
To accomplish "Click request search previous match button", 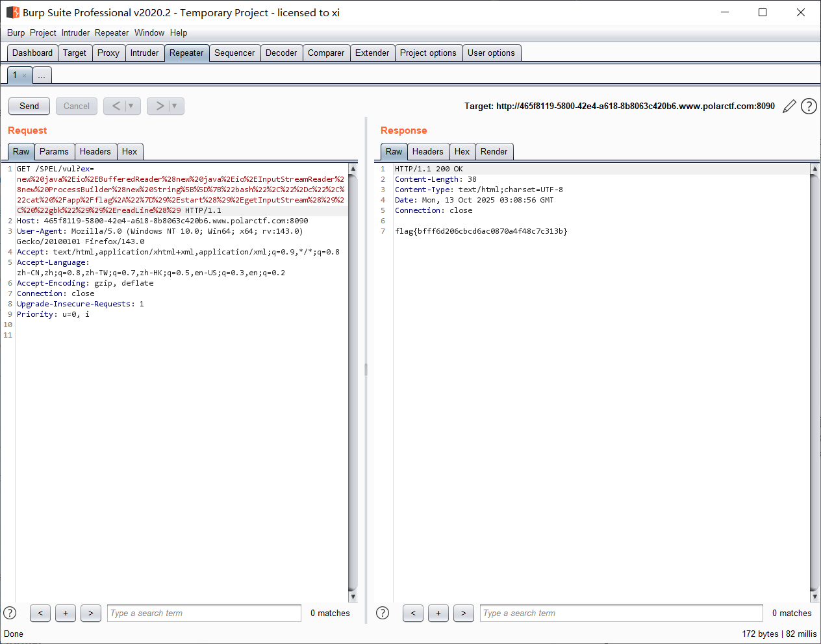I will pos(40,613).
